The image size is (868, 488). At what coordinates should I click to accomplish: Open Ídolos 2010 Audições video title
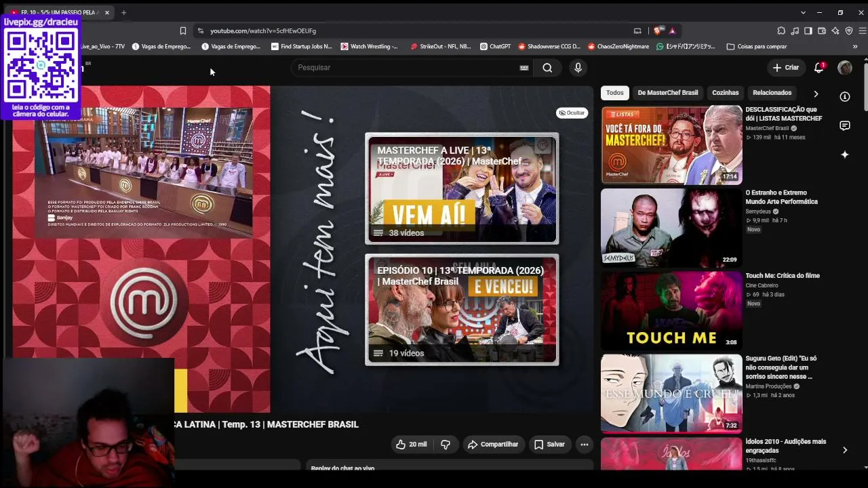click(x=786, y=446)
